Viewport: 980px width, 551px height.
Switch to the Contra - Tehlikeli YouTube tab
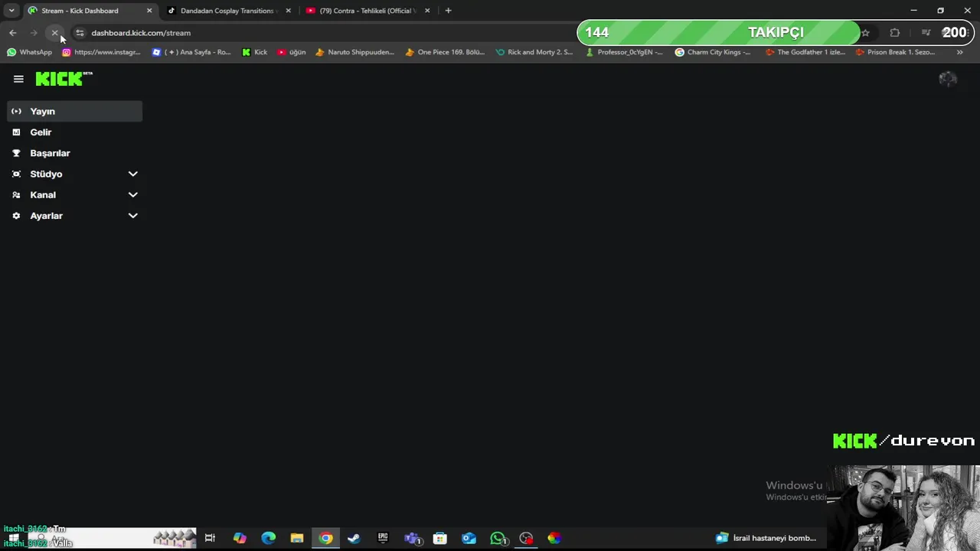click(366, 11)
